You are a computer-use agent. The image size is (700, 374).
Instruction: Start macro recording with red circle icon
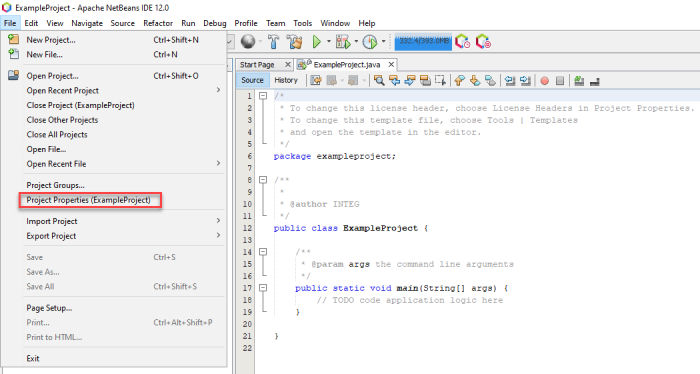(x=544, y=81)
